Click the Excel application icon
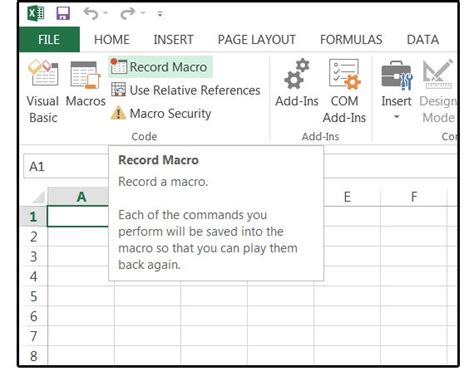Screen dimensions: 474x371 pos(36,13)
